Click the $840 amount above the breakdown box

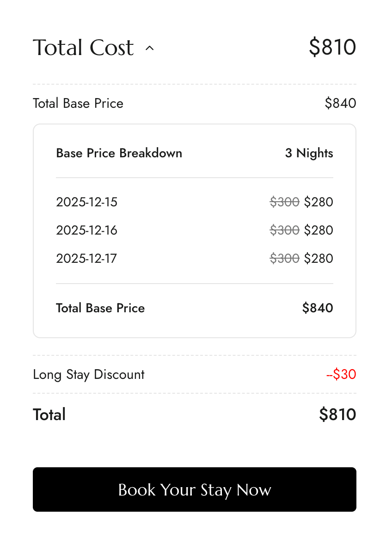340,103
